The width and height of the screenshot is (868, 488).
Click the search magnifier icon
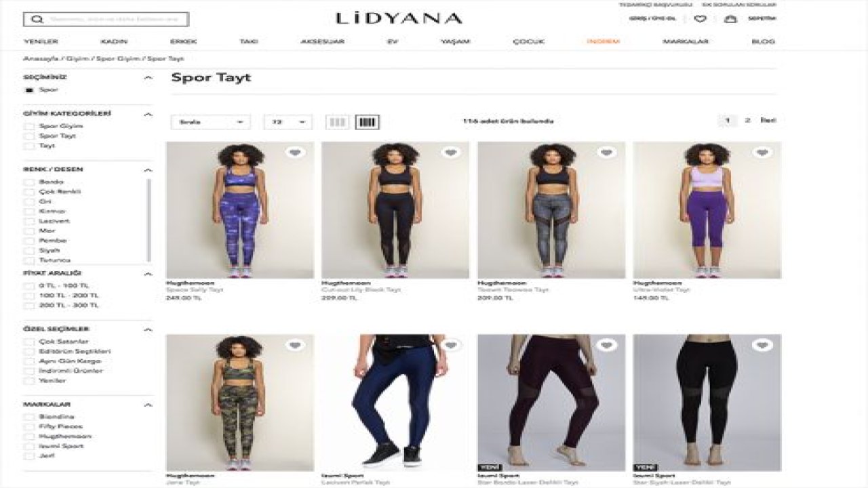[37, 20]
